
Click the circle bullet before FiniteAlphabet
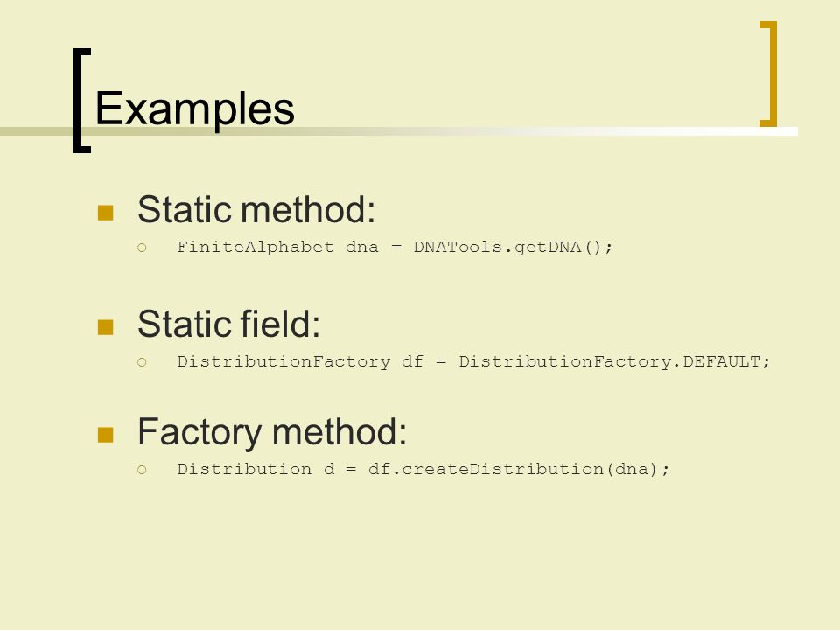coord(142,248)
